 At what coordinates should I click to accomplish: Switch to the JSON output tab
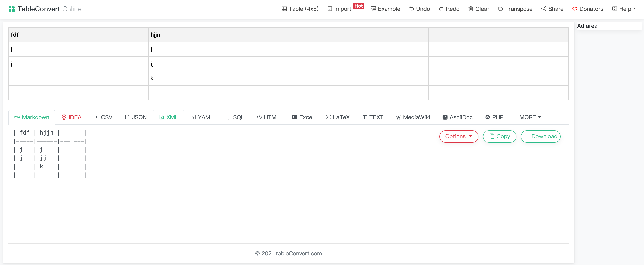[x=136, y=117]
